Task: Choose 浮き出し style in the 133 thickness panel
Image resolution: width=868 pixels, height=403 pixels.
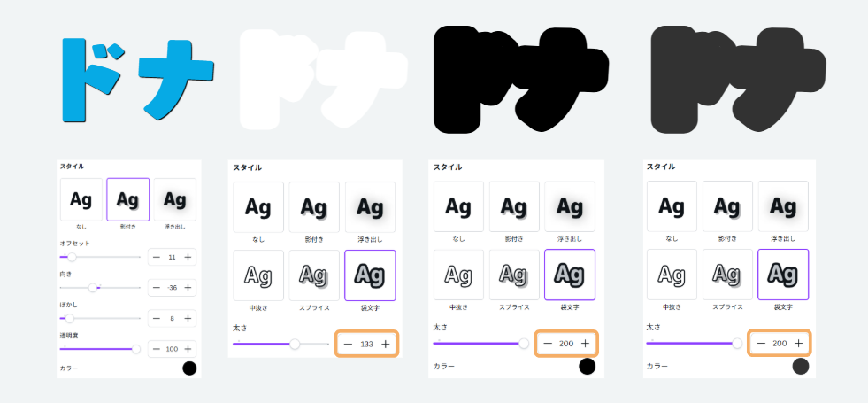Action: coord(371,207)
